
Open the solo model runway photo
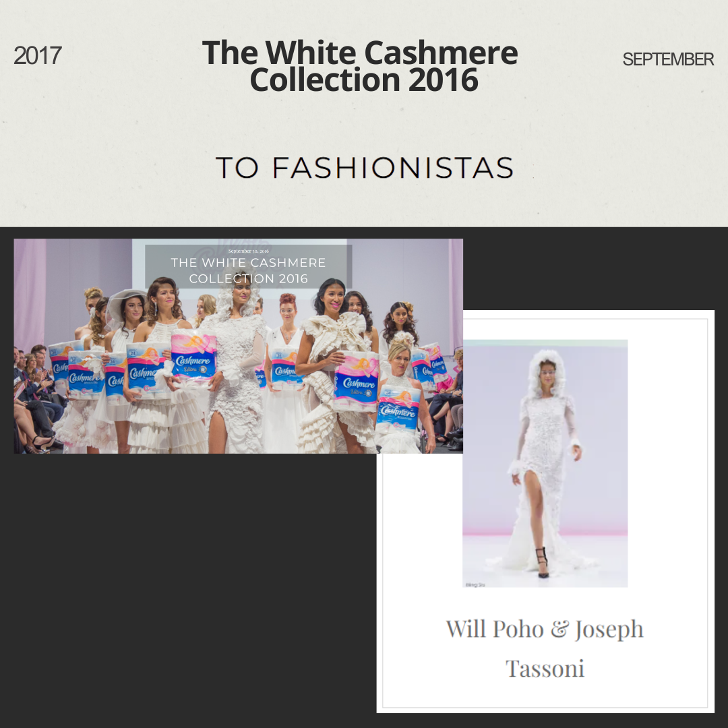tap(545, 463)
